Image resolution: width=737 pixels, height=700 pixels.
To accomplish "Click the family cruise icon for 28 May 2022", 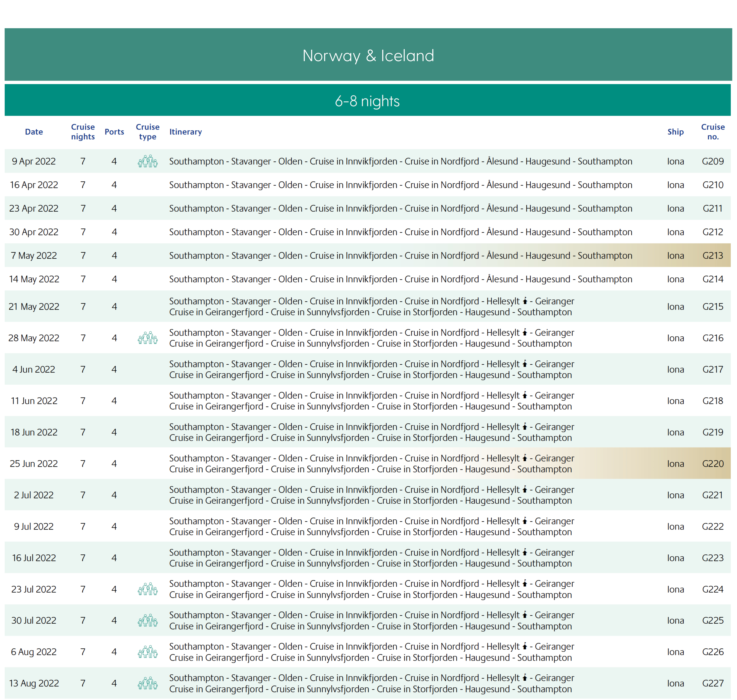I will (147, 338).
